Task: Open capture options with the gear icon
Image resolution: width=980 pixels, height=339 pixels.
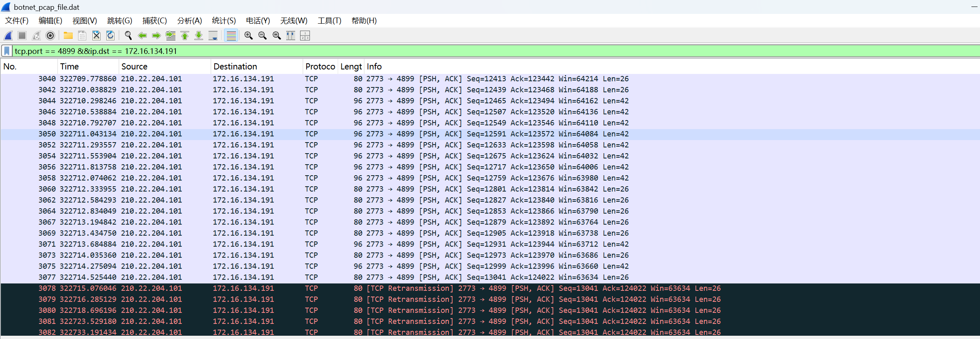Action: tap(50, 36)
